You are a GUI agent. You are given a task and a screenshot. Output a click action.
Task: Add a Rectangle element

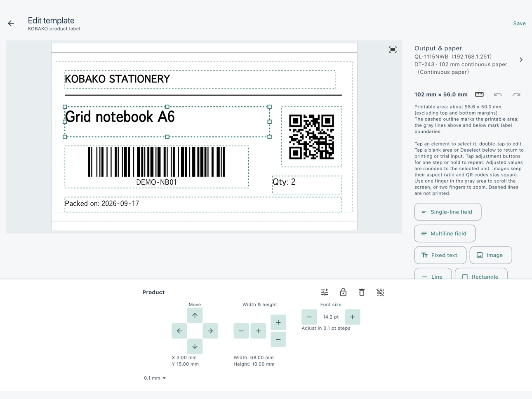pyautogui.click(x=481, y=274)
